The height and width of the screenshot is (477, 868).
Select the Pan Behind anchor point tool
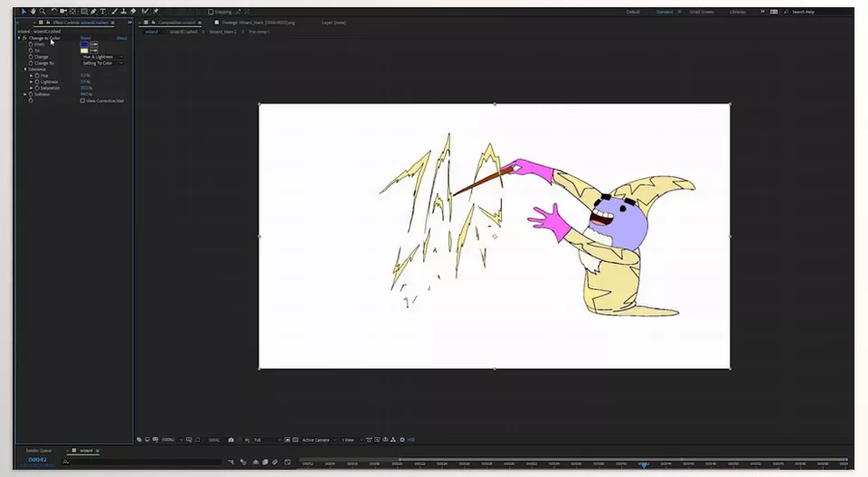point(72,12)
